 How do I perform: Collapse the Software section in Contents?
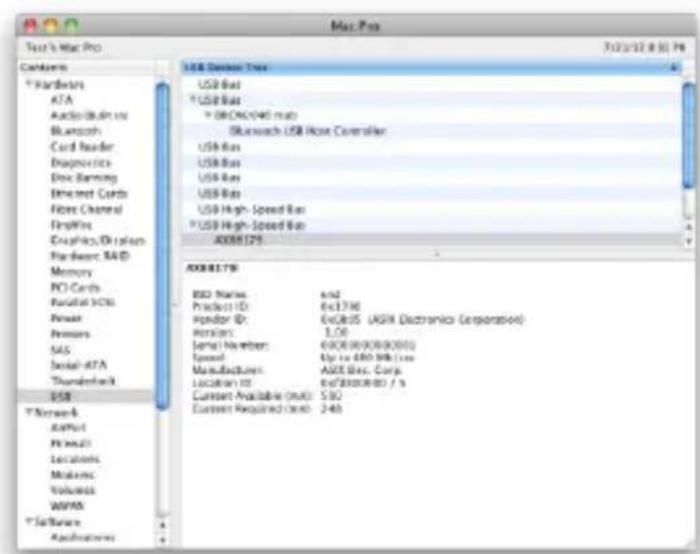[29, 521]
